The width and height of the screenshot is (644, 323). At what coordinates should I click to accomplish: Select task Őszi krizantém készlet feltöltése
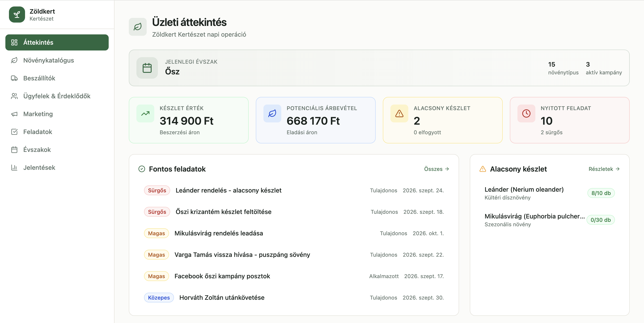click(x=294, y=212)
